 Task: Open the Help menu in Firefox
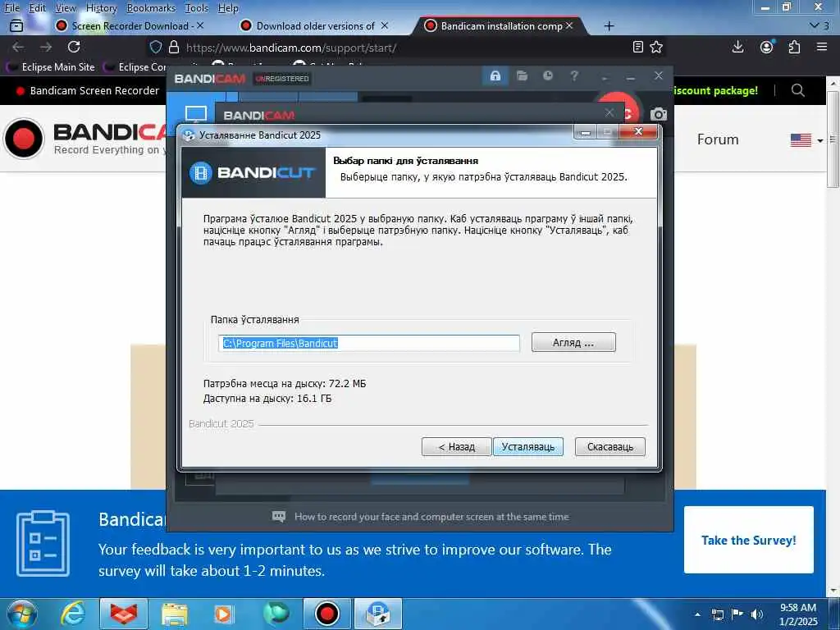coord(228,8)
